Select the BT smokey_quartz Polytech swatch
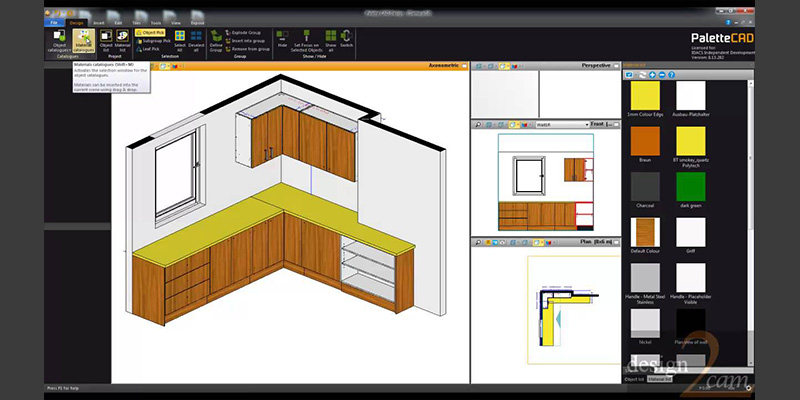The height and width of the screenshot is (400, 800). pyautogui.click(x=691, y=141)
